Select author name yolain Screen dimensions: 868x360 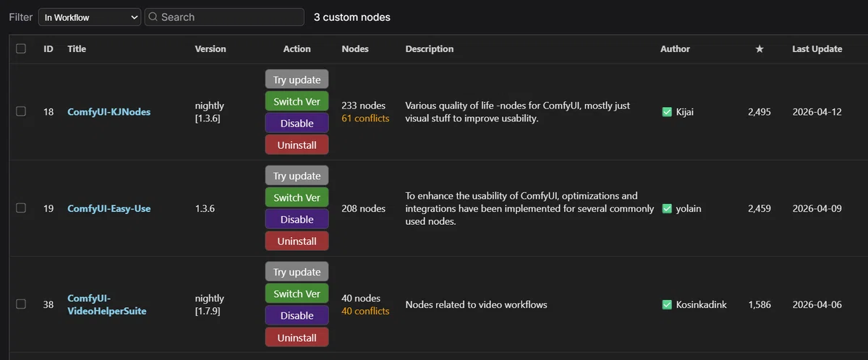[688, 208]
